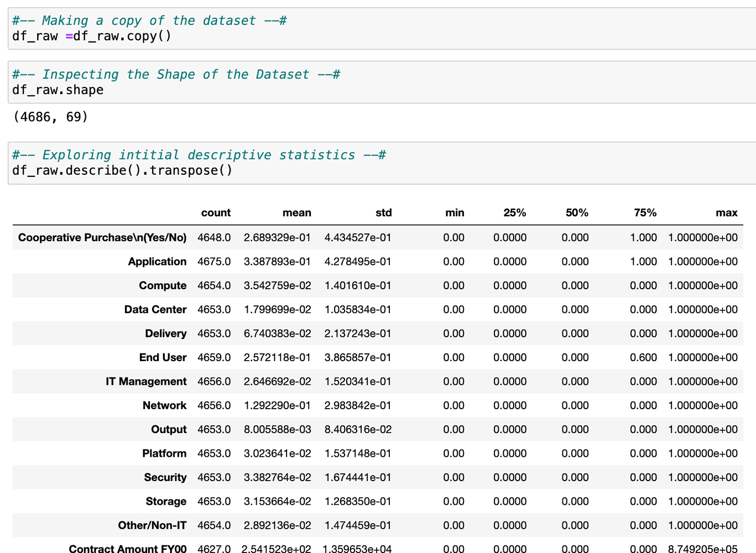The width and height of the screenshot is (756, 553).
Task: Click the 'Other/Non-IT' row label
Action: 152,525
